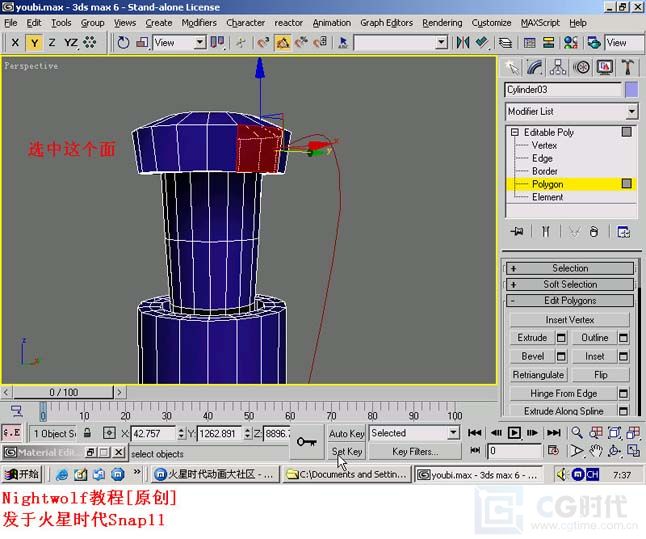Select the Rotate tool
This screenshot has height=539, width=646.
(123, 42)
